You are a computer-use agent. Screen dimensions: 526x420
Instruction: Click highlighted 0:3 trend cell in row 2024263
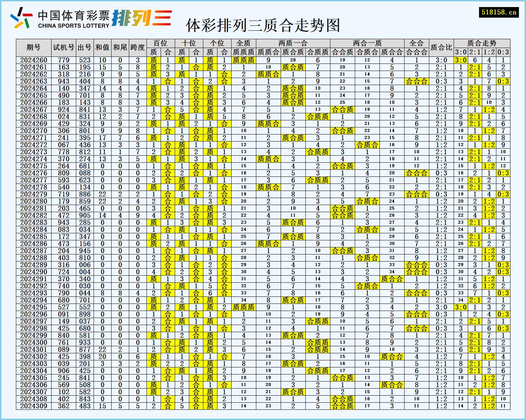(503, 81)
